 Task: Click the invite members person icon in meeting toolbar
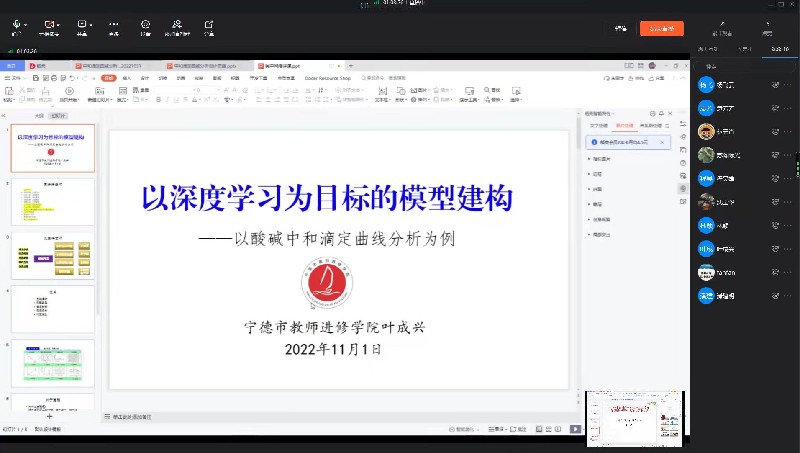(x=177, y=24)
